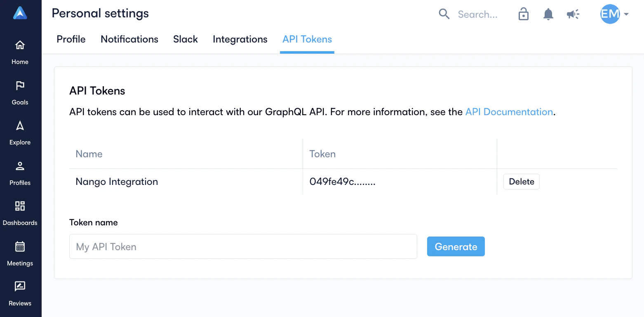Screen dimensions: 644x317
Task: Go to Home in the sidebar
Action: coord(20,45)
